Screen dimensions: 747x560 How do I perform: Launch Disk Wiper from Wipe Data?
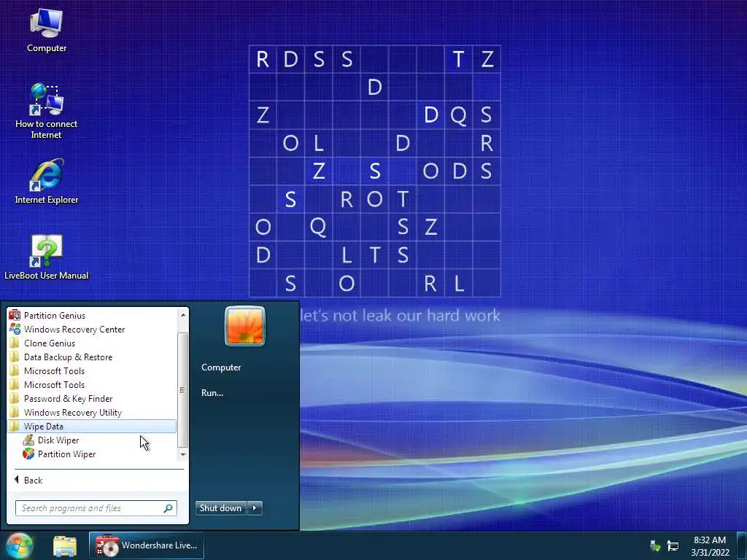click(x=92, y=440)
